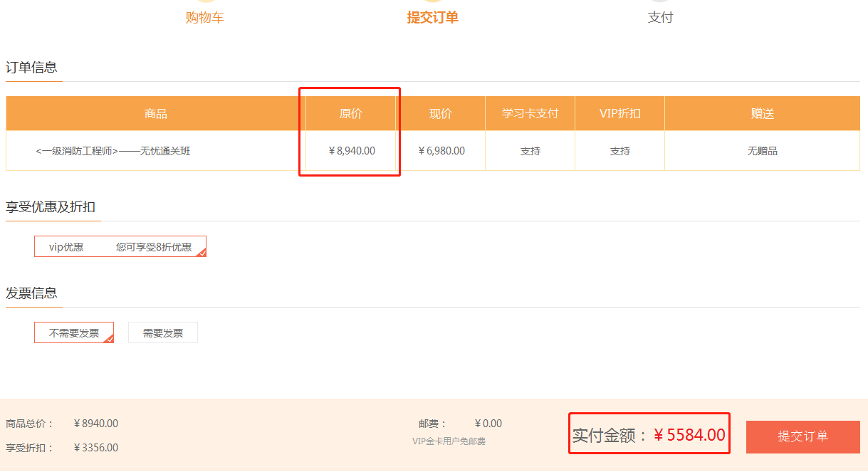Click 支持 under the 学习卡支付 column
The height and width of the screenshot is (472, 868).
pyautogui.click(x=530, y=151)
